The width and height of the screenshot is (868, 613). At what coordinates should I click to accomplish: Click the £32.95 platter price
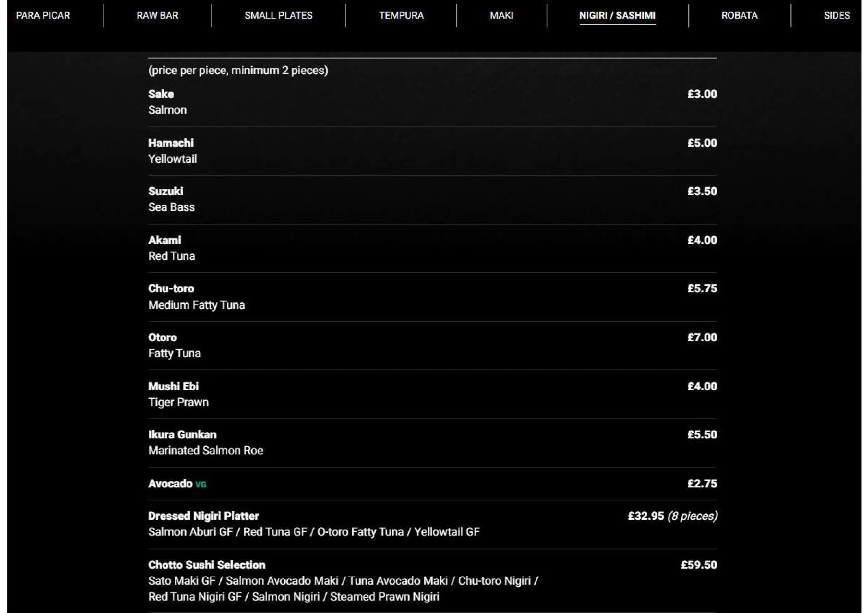coord(646,516)
